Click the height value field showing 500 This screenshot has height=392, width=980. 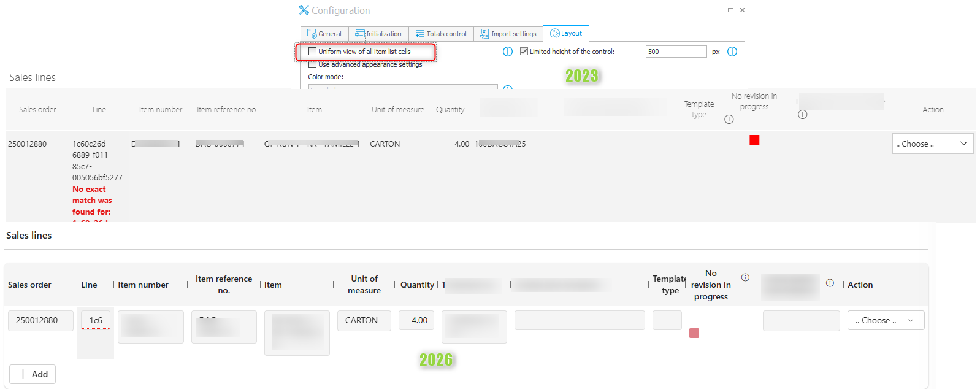[x=675, y=52]
